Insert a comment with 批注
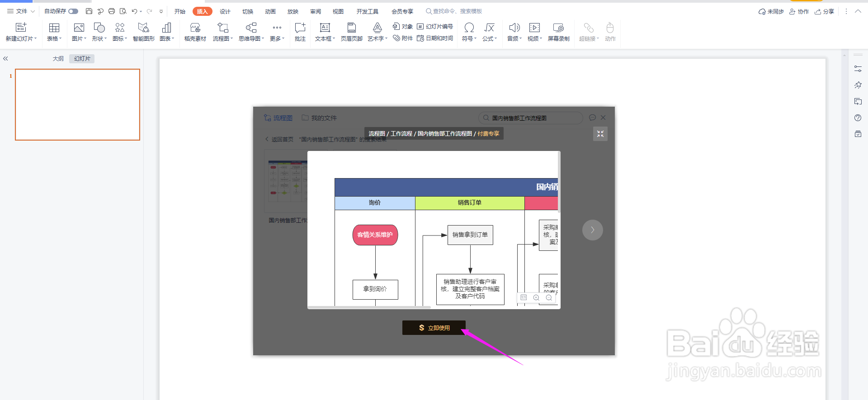The width and height of the screenshot is (868, 400). point(300,32)
